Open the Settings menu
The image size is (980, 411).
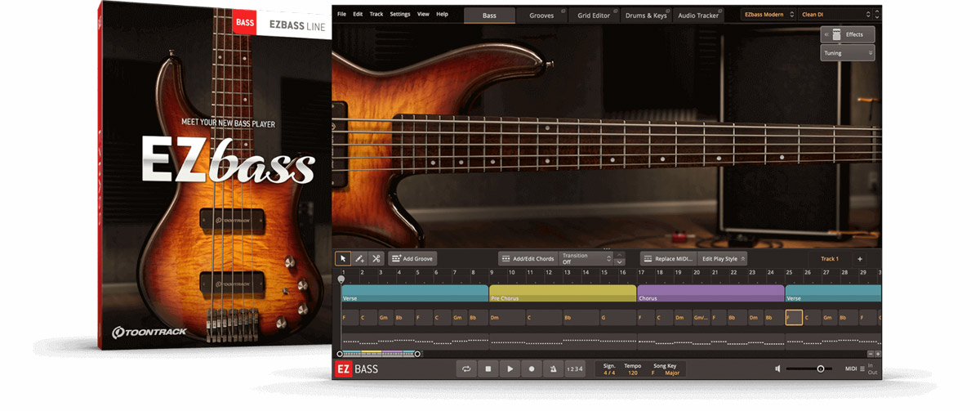[x=400, y=15]
